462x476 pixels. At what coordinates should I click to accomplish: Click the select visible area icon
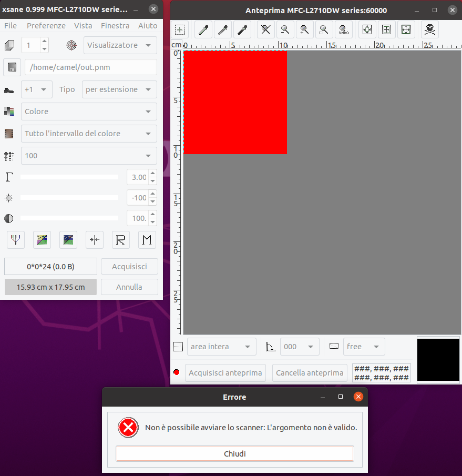pos(406,29)
